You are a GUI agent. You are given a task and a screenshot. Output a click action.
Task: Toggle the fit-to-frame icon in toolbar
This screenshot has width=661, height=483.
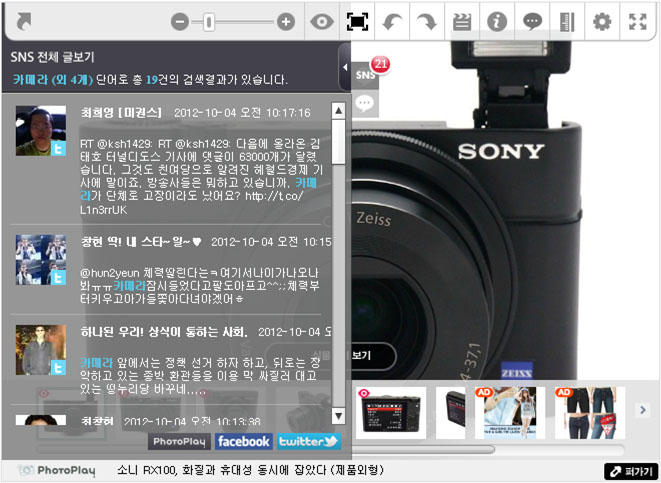[x=357, y=21]
